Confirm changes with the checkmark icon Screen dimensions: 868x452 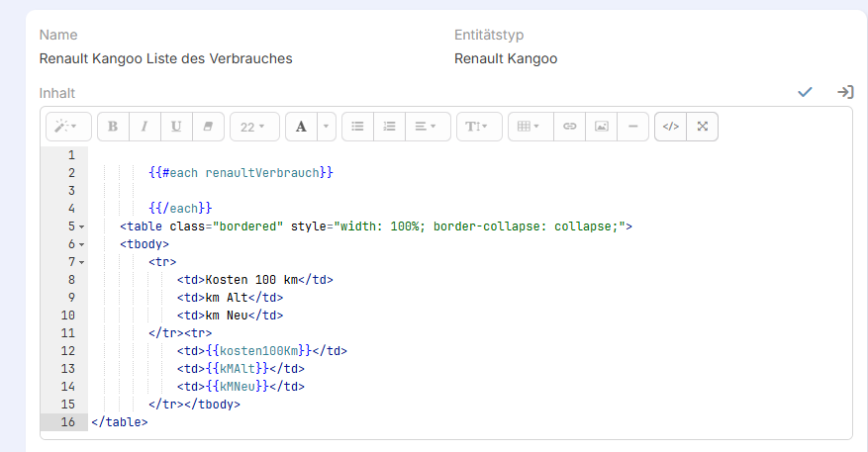pos(805,92)
